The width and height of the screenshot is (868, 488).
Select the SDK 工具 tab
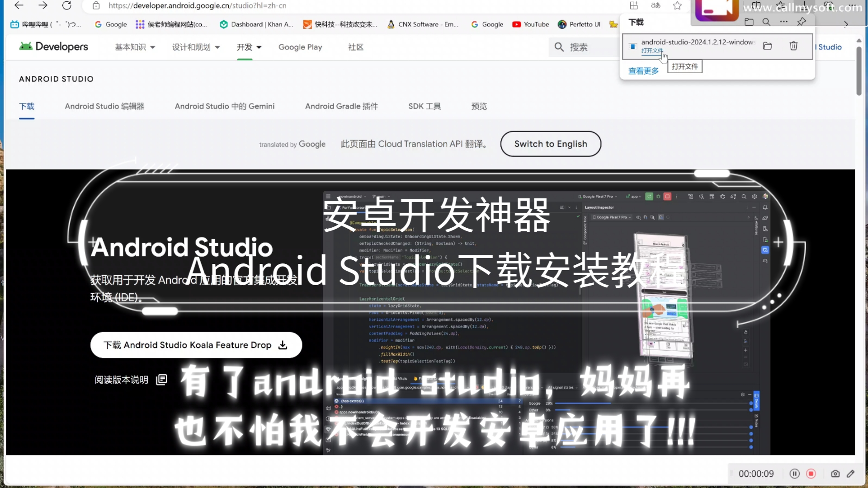[x=425, y=106]
